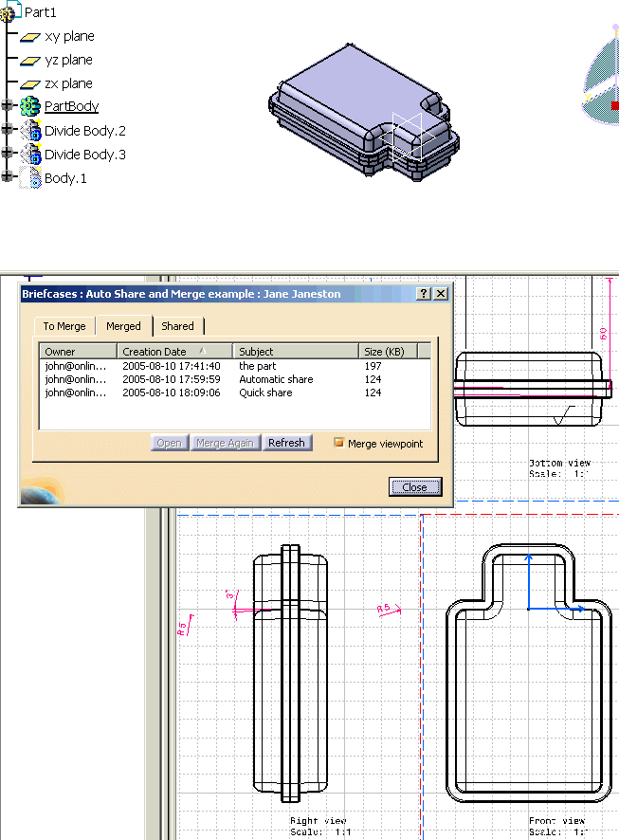Expand the Body.1 tree node
The image size is (619, 840).
tap(8, 177)
